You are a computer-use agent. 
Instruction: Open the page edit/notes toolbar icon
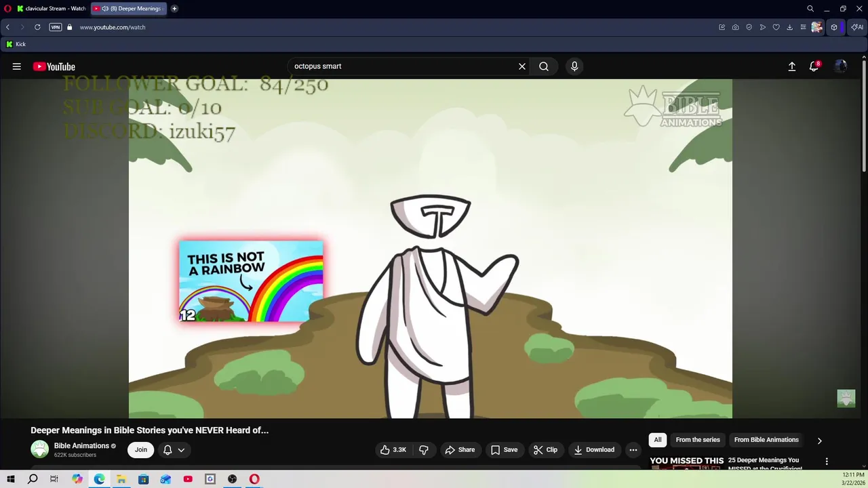722,27
